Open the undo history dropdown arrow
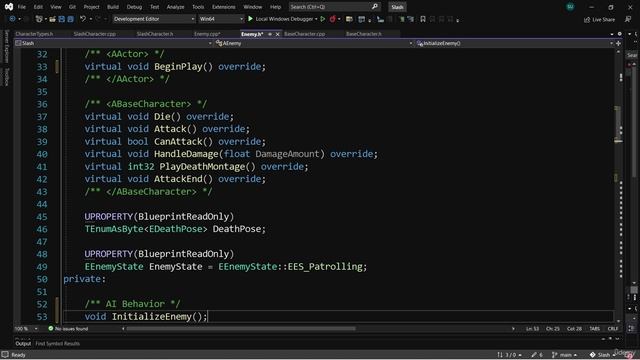The height and width of the screenshot is (360, 640). tap(91, 19)
